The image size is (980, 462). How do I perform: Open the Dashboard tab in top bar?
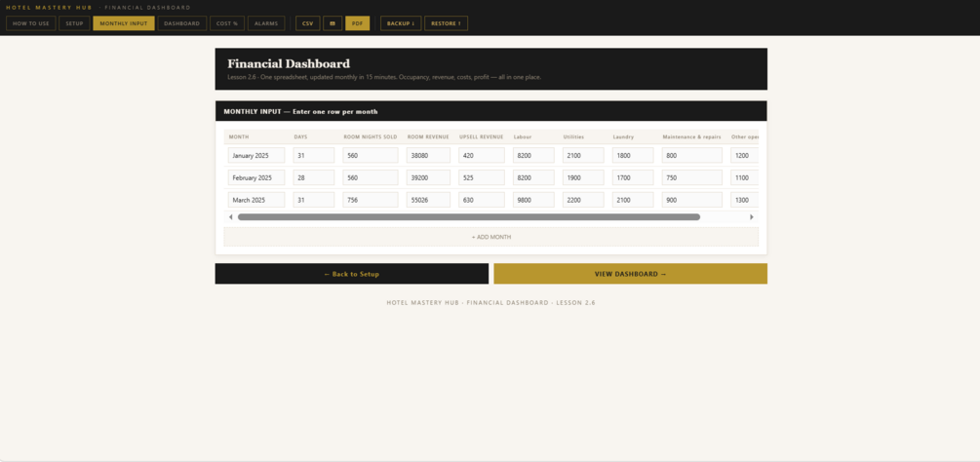tap(182, 23)
